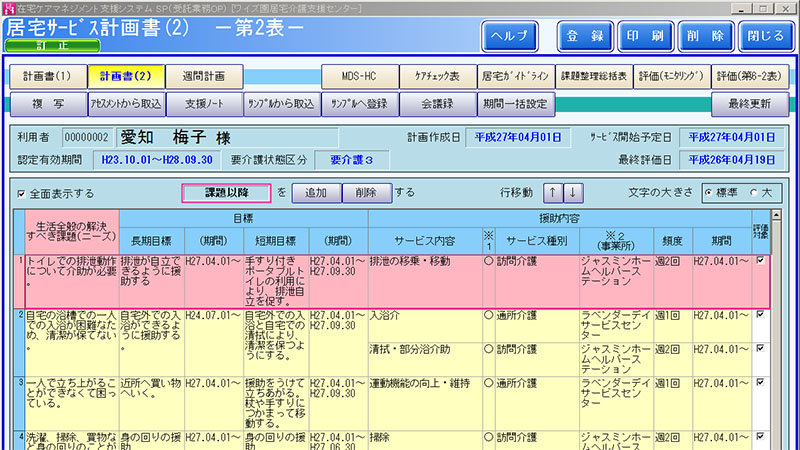Click the 最終更新 button
Screen dimensions: 800x450
click(x=750, y=104)
